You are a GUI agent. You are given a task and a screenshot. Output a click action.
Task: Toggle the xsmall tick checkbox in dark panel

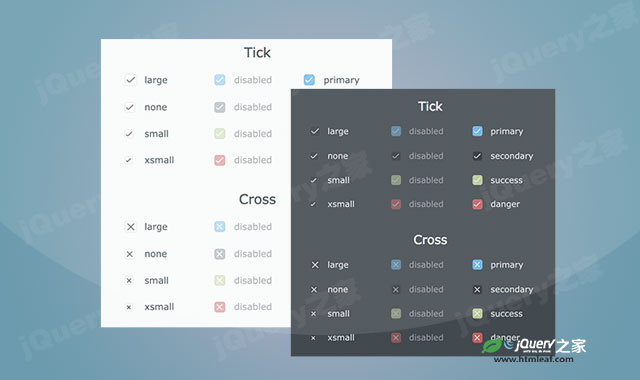pos(313,204)
